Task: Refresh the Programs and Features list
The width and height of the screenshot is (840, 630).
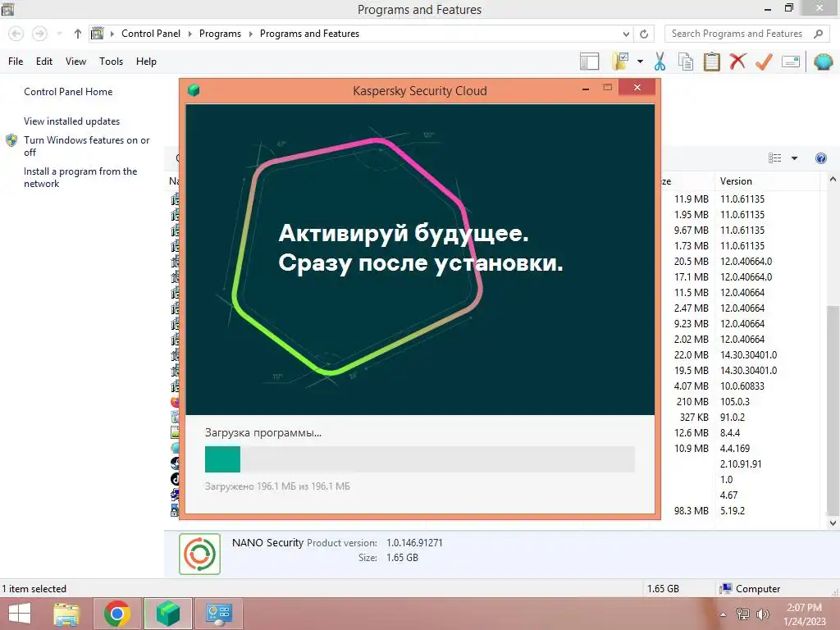Action: pos(644,34)
